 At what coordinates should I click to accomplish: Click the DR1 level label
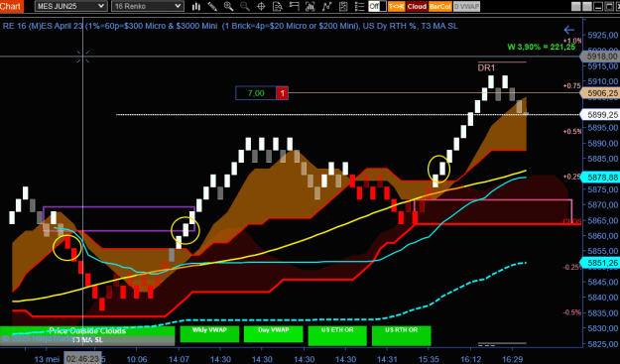tap(486, 68)
